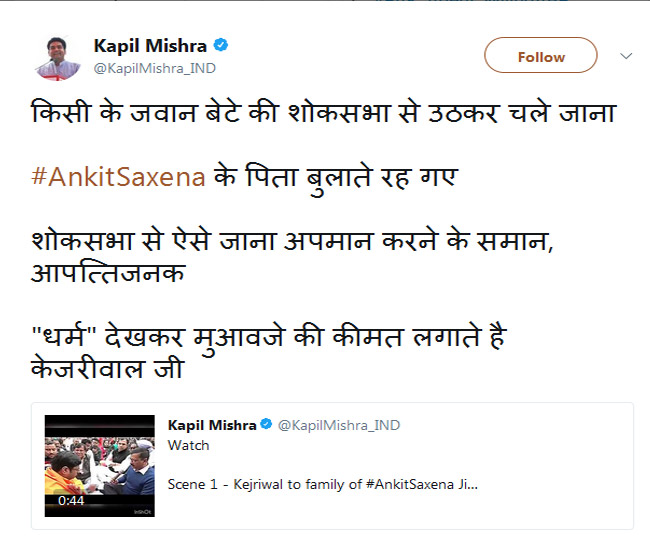Click the verified badge in the quoted tweet

pyautogui.click(x=266, y=425)
